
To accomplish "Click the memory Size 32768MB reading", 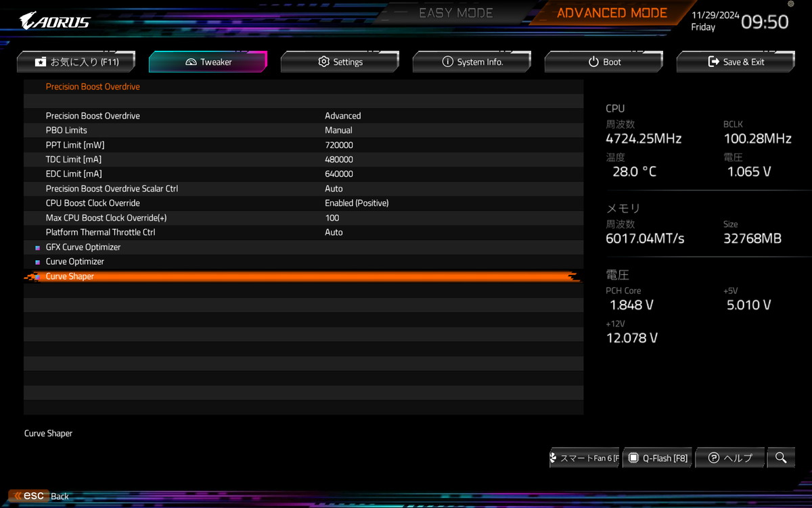I will (752, 238).
